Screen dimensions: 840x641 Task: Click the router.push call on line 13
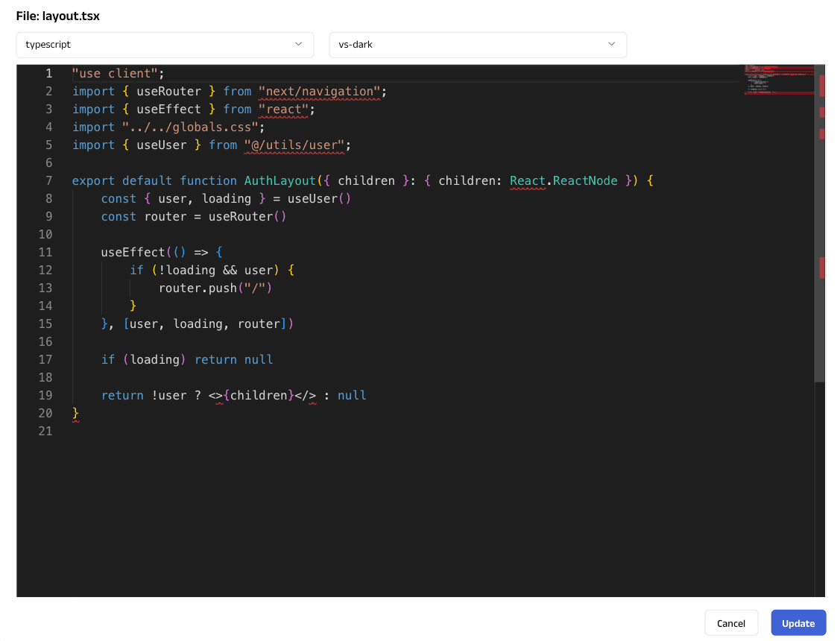click(x=198, y=288)
